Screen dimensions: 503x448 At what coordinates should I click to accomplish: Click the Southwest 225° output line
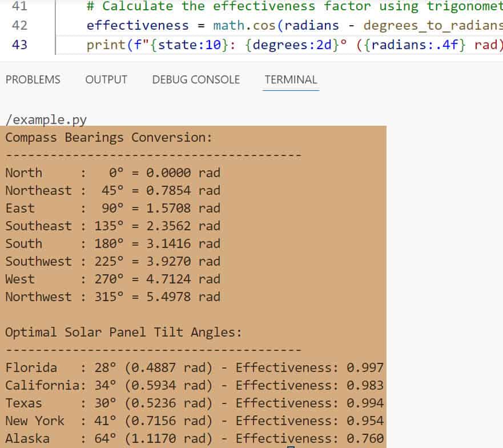[x=112, y=261]
